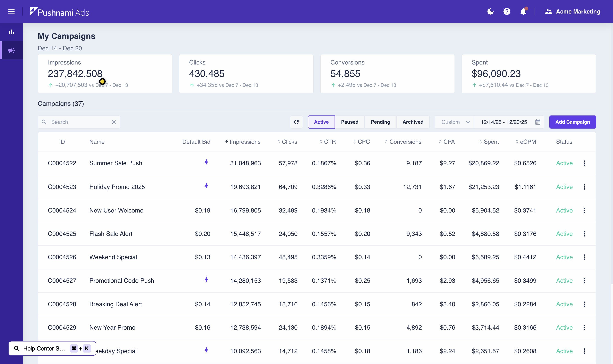Click the Add Campaign button
The width and height of the screenshot is (613, 364).
click(x=572, y=122)
